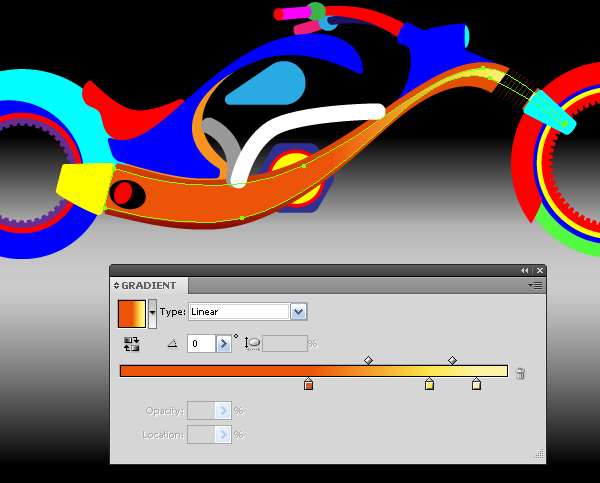Select the pale yellow right gradient stop

click(476, 384)
